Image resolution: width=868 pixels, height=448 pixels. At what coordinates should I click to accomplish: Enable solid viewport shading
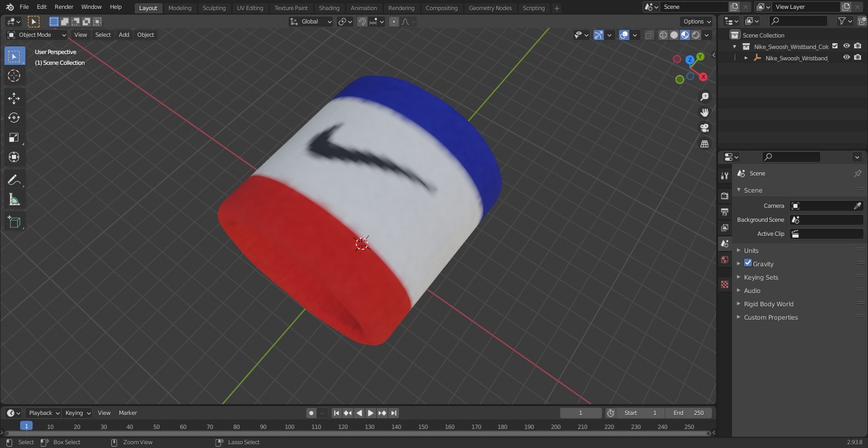click(674, 35)
